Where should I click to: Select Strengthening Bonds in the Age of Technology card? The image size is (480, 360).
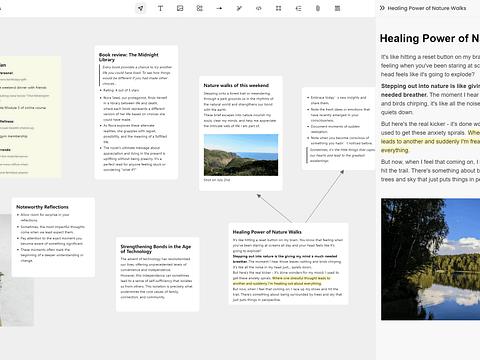(x=157, y=274)
